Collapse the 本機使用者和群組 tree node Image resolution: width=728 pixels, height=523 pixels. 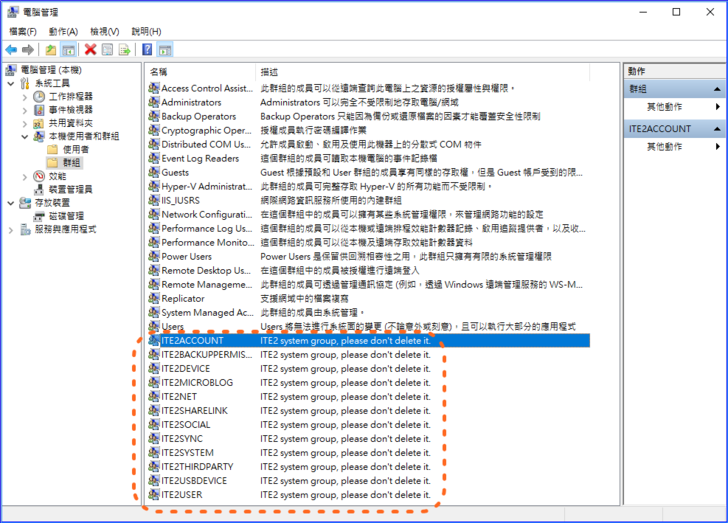pyautogui.click(x=25, y=137)
